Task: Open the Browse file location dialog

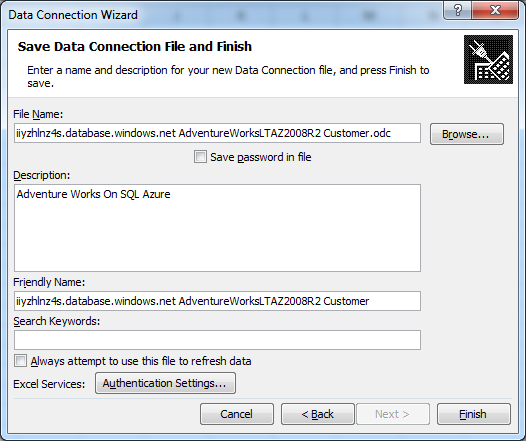Action: 467,134
